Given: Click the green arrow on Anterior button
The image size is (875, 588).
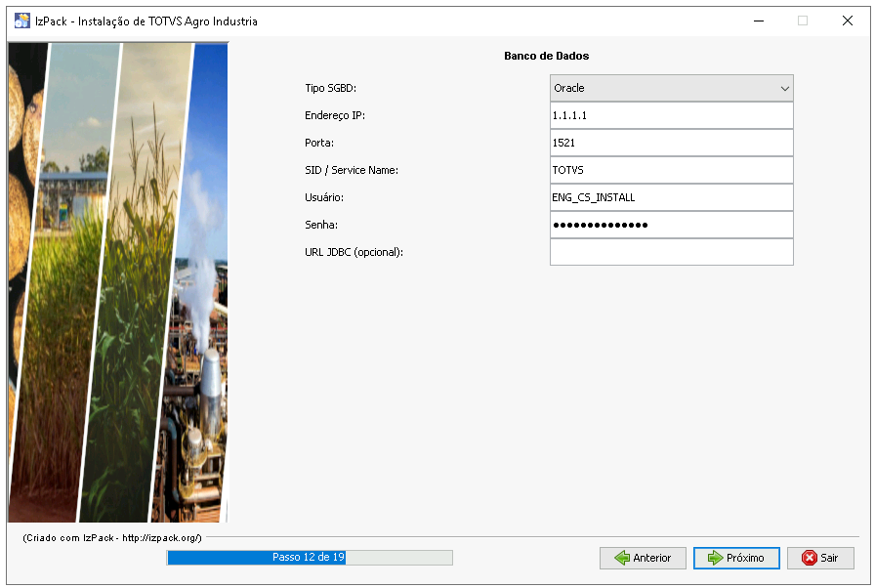Looking at the screenshot, I should coord(621,558).
